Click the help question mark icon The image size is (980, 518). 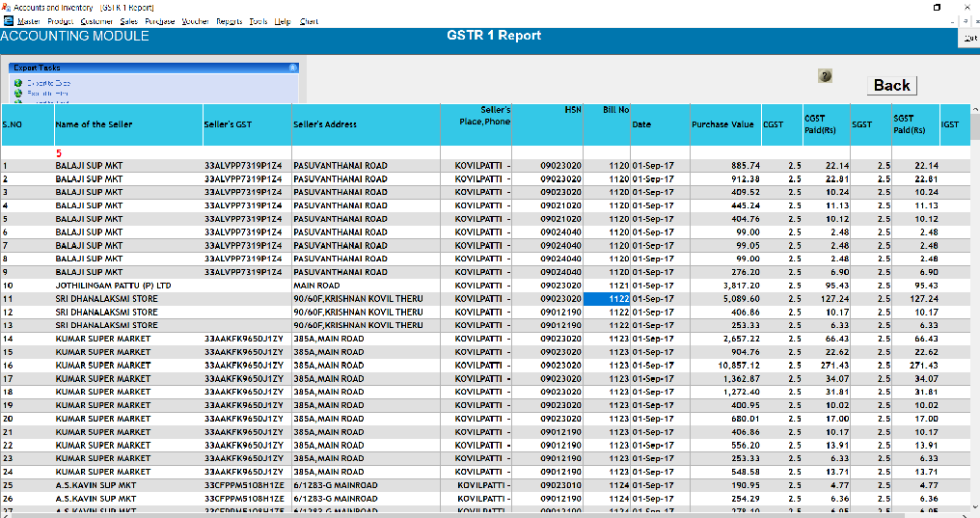[x=825, y=75]
